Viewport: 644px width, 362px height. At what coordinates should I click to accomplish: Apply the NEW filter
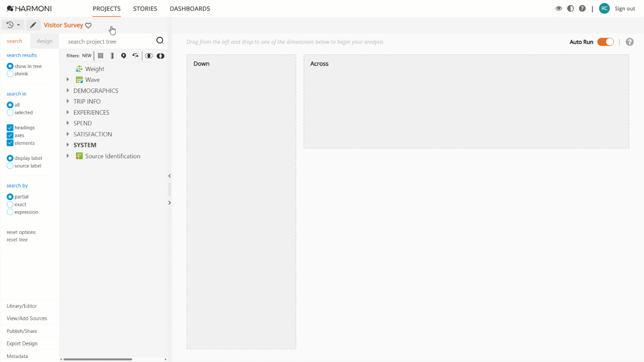click(x=87, y=56)
